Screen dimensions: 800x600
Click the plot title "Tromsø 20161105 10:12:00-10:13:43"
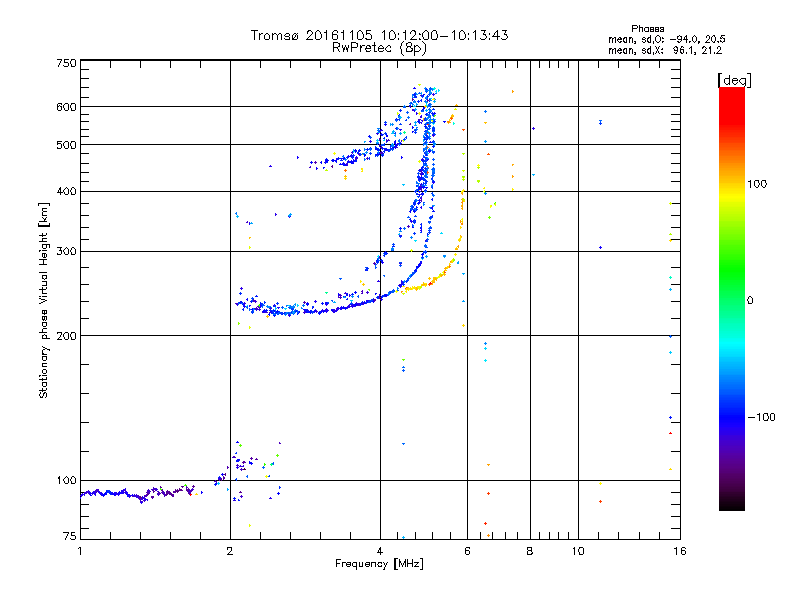point(379,35)
